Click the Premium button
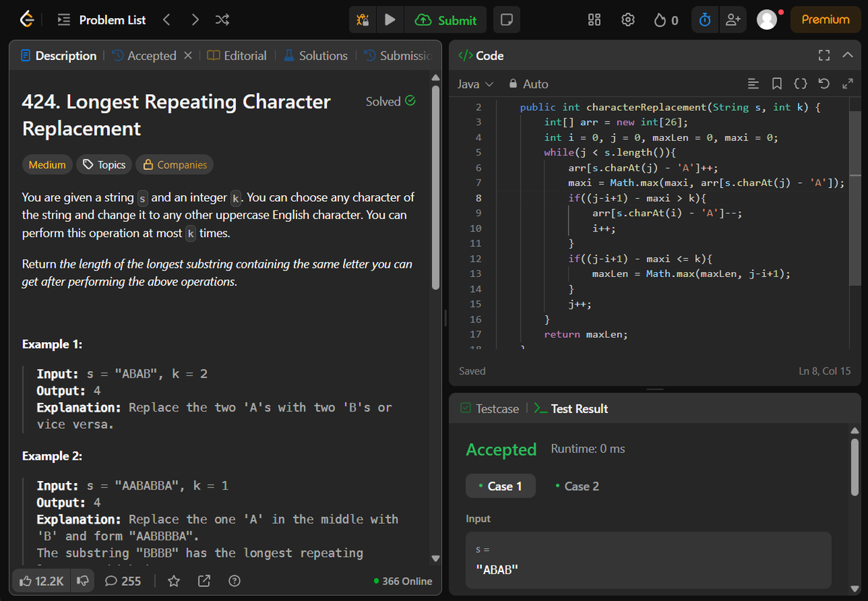Screen dimensions: 868x601 tap(825, 20)
